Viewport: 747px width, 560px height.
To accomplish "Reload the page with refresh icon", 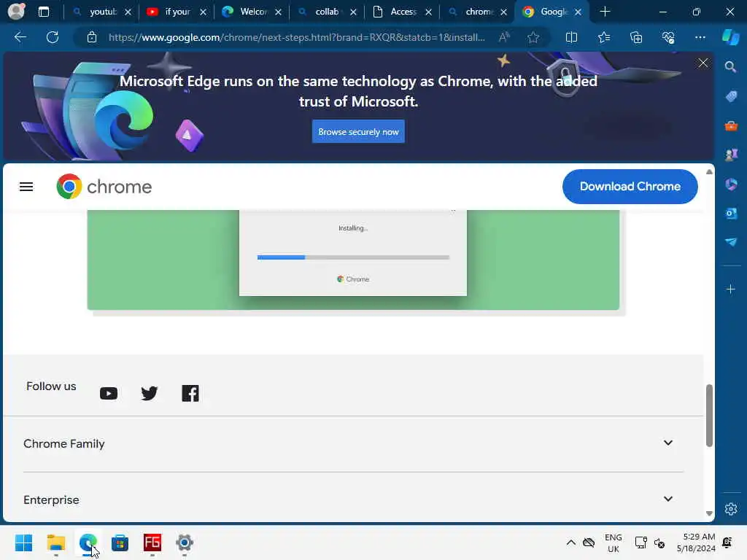I will click(x=53, y=37).
